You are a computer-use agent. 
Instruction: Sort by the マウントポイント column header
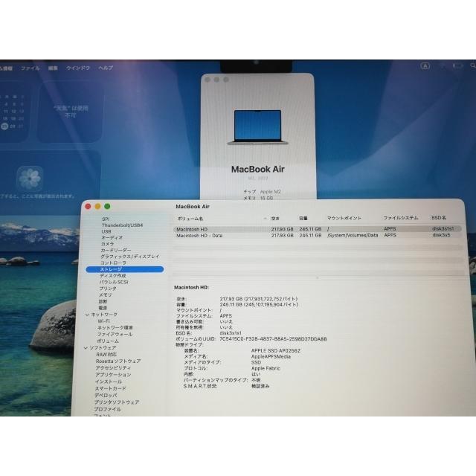(x=344, y=218)
